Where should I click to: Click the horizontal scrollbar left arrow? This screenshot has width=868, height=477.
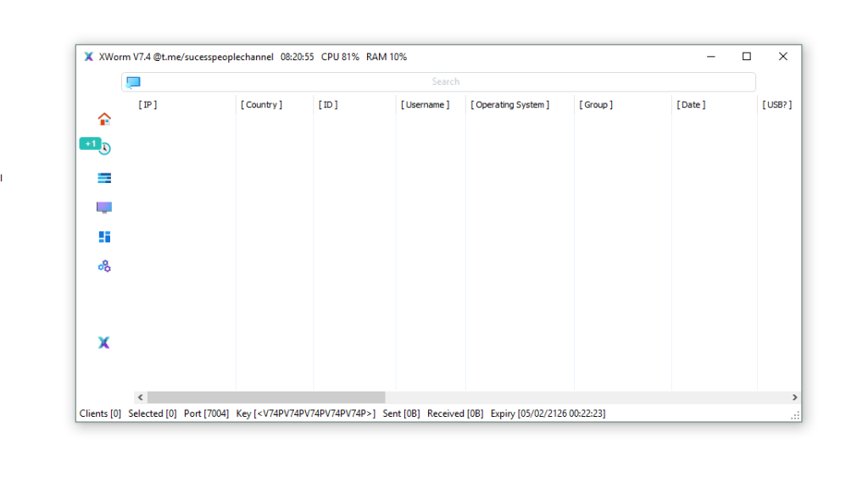141,397
